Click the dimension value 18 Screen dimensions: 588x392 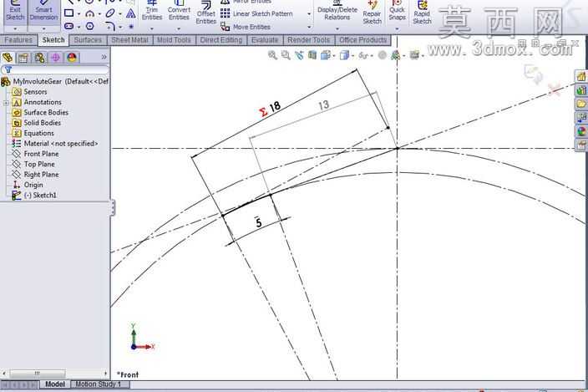coord(275,106)
